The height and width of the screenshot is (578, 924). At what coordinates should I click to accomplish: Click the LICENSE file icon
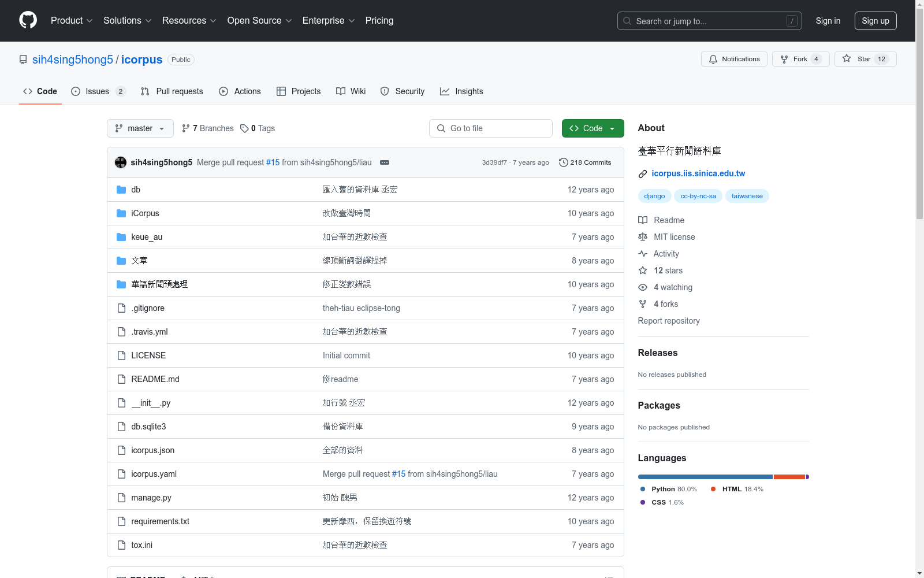121,355
